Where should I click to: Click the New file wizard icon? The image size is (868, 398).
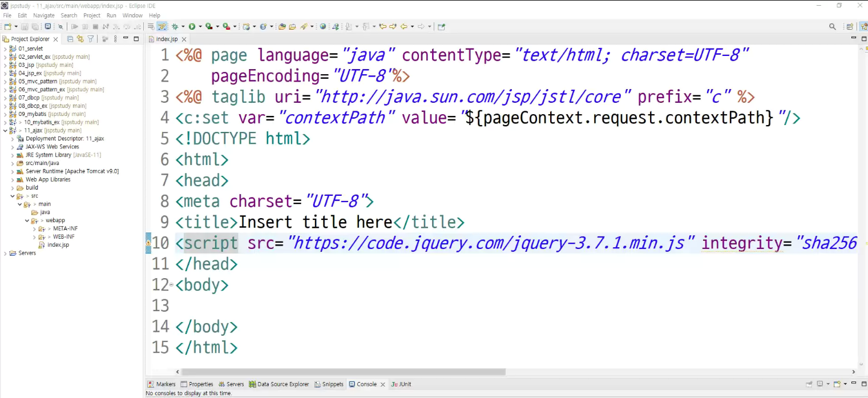(x=7, y=26)
